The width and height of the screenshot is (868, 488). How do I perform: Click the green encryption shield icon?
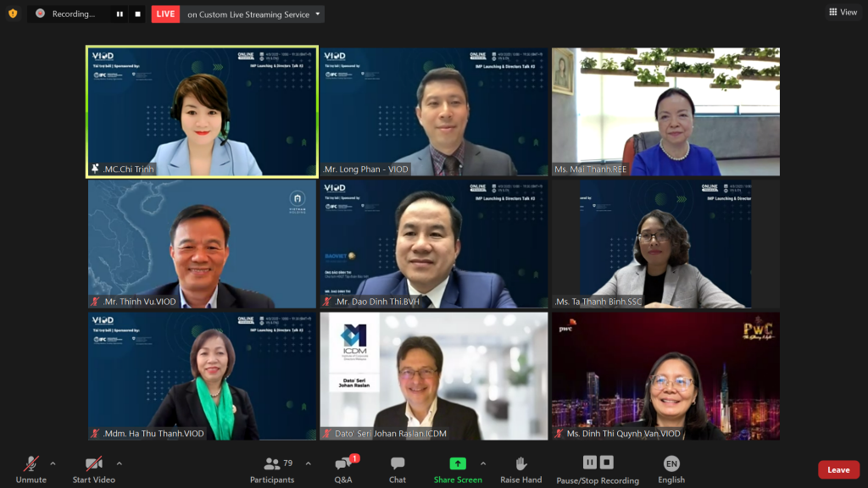coord(13,14)
